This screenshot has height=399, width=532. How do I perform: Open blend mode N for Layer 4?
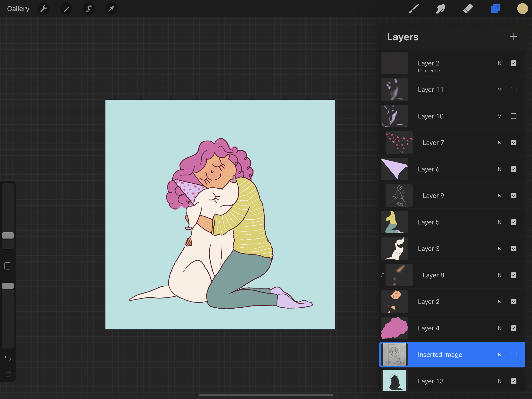(x=499, y=328)
